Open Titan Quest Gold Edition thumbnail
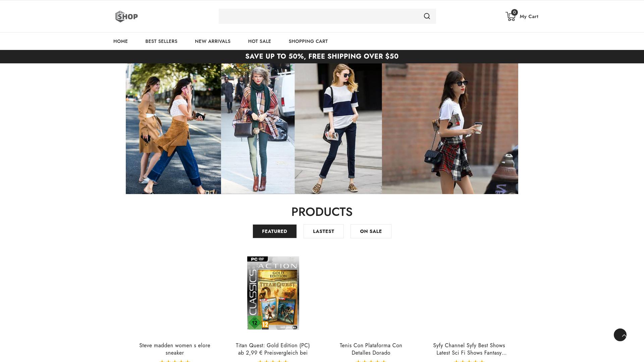Screen dimensions: 644x362 coord(273,293)
